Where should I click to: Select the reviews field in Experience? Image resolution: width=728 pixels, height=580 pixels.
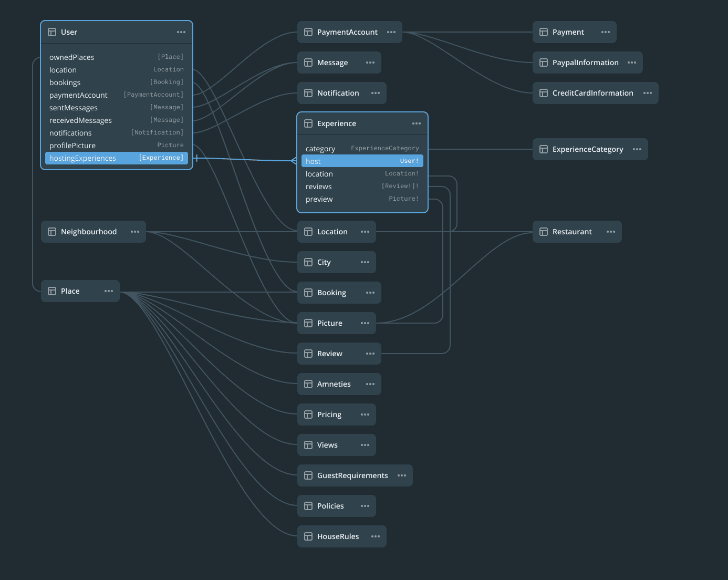(x=362, y=187)
